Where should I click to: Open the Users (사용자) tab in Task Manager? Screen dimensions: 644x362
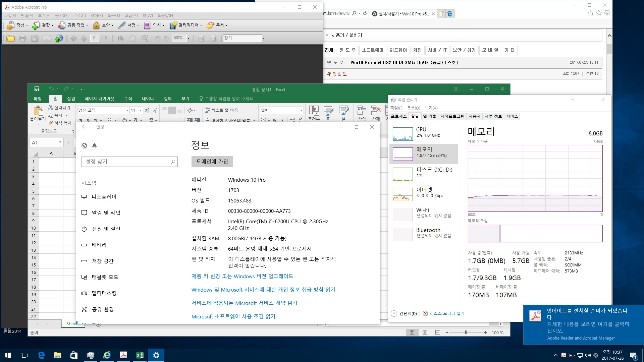(475, 116)
